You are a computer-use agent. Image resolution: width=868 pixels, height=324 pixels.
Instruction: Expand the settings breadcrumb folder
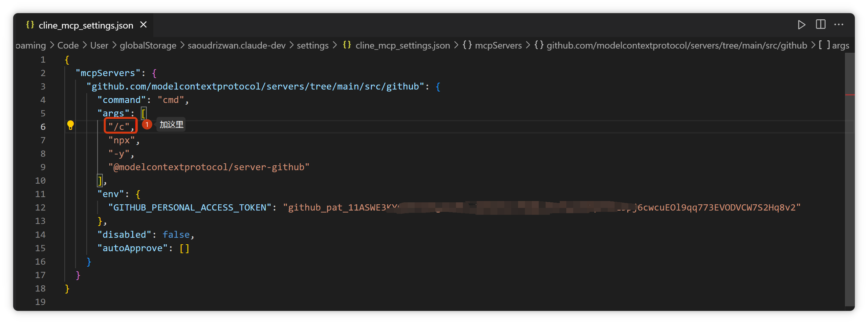point(312,46)
